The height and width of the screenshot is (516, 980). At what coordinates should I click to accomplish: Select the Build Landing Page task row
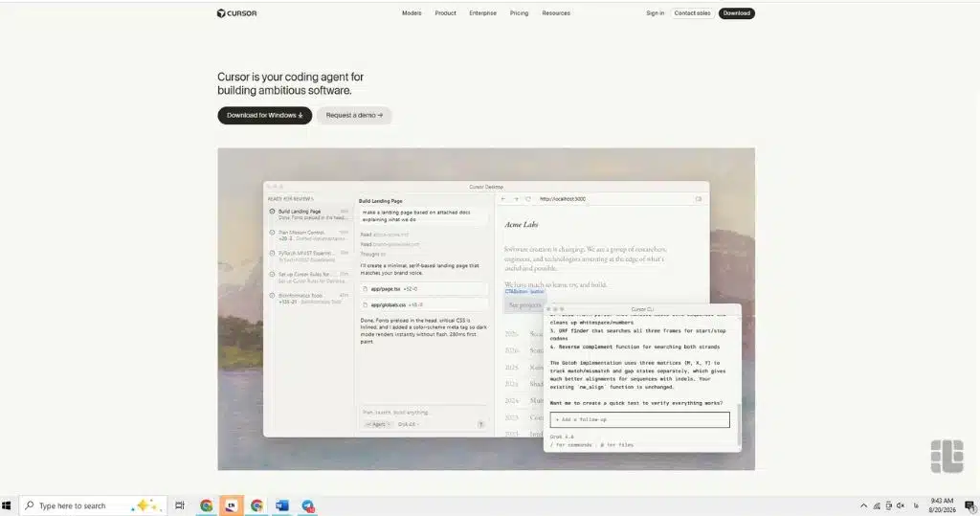point(309,214)
